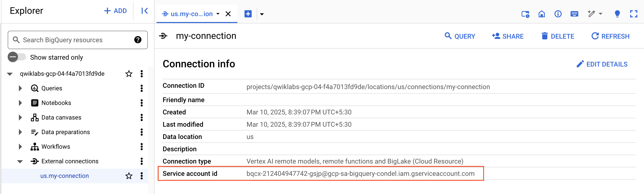644x194 pixels.
Task: Expand the Data canvases node
Action: tap(20, 117)
